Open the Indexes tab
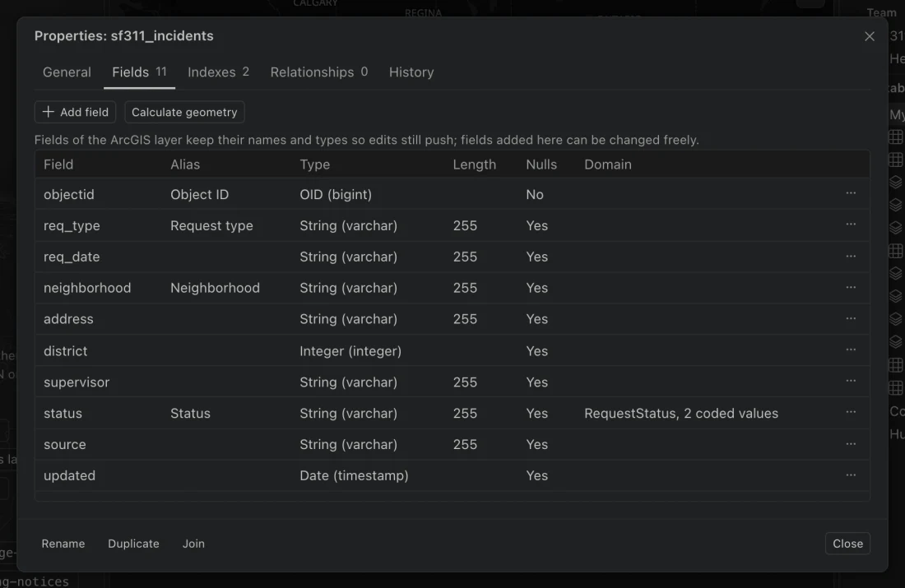 [x=218, y=72]
